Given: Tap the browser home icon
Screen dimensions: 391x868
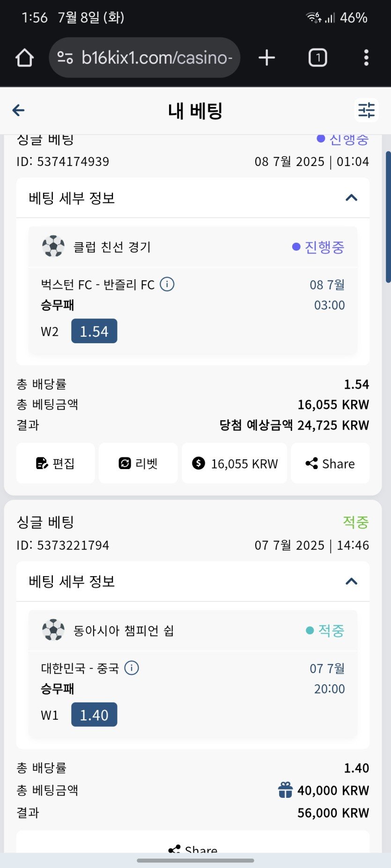Looking at the screenshot, I should coord(25,58).
